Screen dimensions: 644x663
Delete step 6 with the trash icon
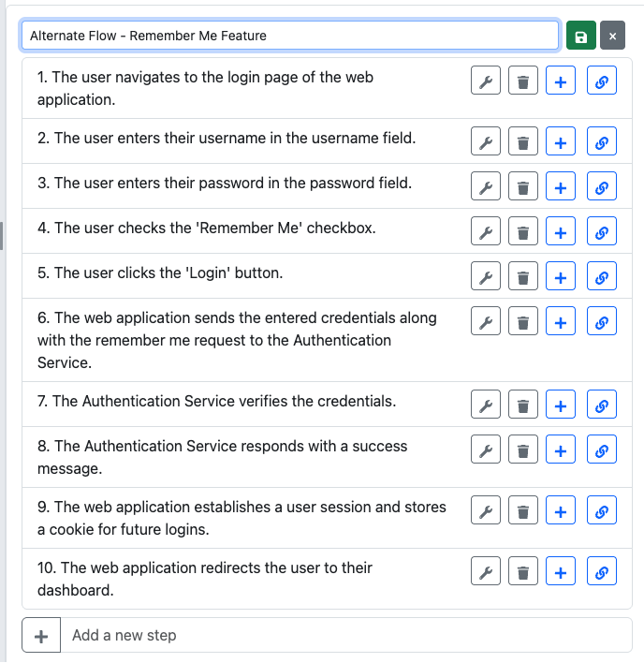point(522,323)
